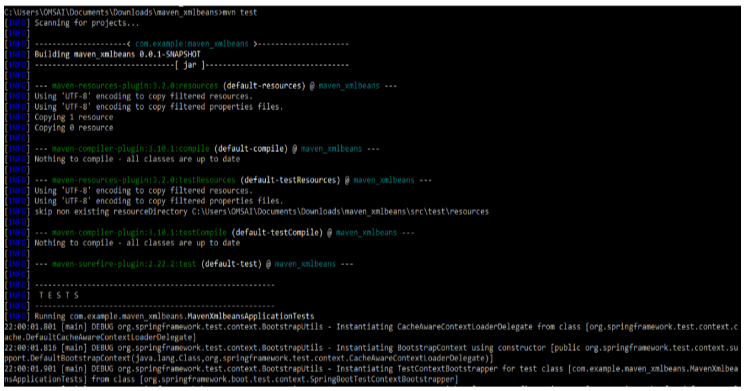Click 'maven-surefire-plugin:2.22.2:test' plugin text

(x=124, y=264)
